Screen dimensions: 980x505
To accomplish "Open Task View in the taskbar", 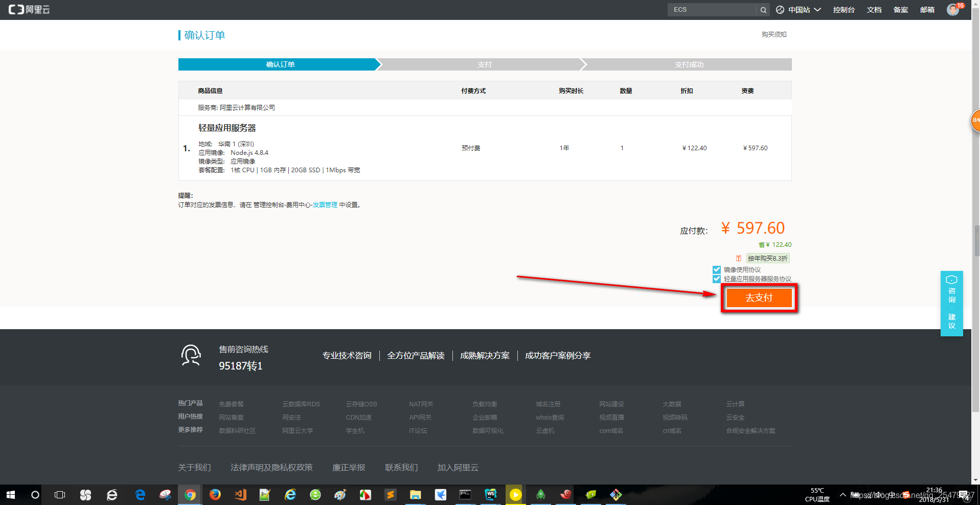I will point(60,495).
